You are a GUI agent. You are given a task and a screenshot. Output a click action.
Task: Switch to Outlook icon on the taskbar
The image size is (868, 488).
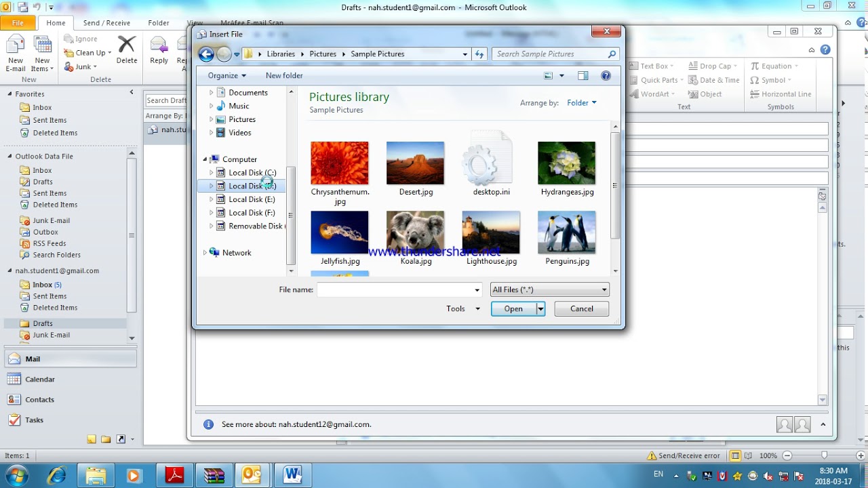click(252, 475)
